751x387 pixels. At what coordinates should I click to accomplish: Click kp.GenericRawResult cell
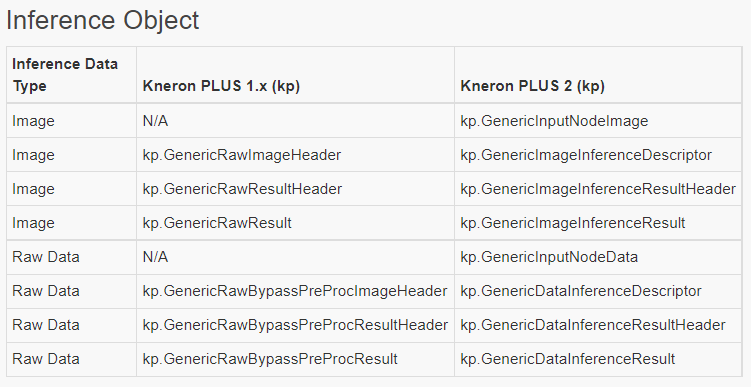point(217,223)
